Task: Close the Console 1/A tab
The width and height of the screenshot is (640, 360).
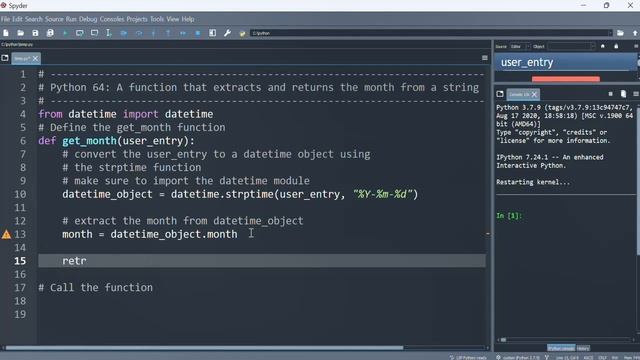Action: coord(534,94)
